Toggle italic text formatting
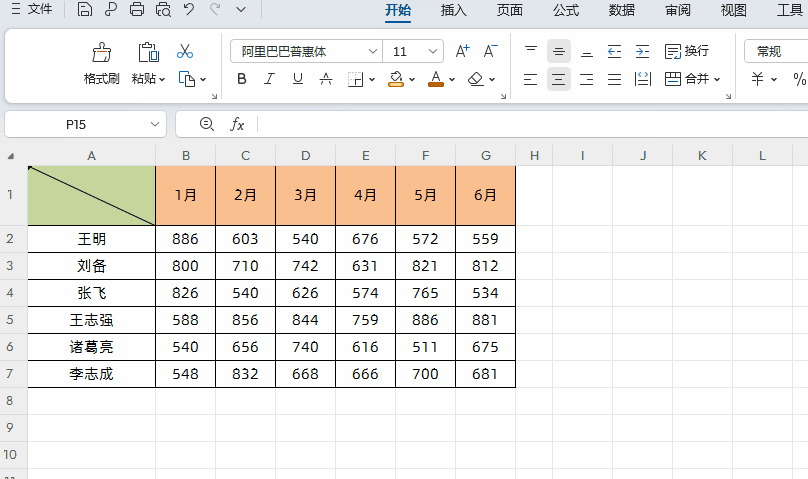This screenshot has width=808, height=479. coord(269,79)
